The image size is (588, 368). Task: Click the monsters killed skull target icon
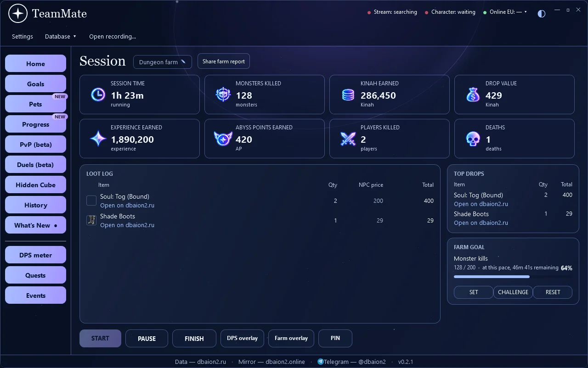(x=223, y=95)
